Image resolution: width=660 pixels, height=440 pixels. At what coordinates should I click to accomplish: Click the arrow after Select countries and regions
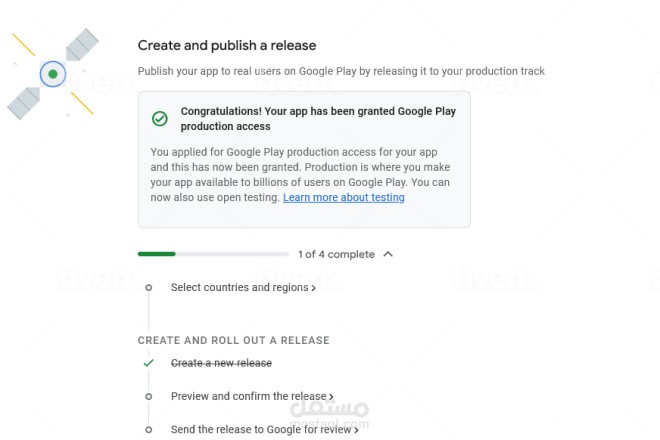pos(313,288)
